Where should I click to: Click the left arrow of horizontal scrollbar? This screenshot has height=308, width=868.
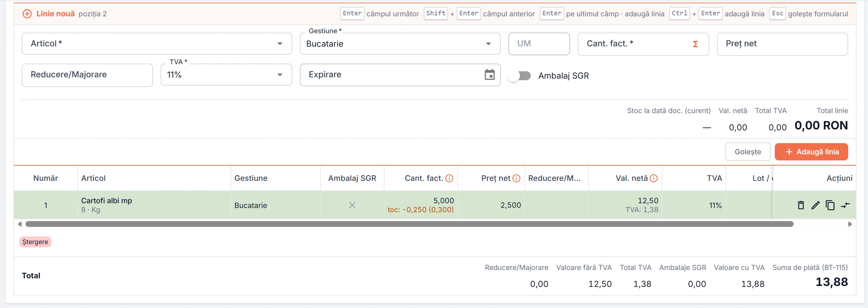20,224
